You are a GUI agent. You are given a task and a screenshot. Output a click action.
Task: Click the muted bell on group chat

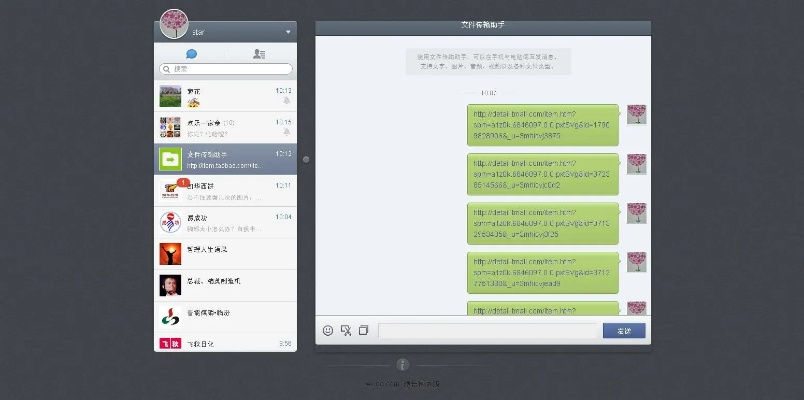pyautogui.click(x=287, y=132)
